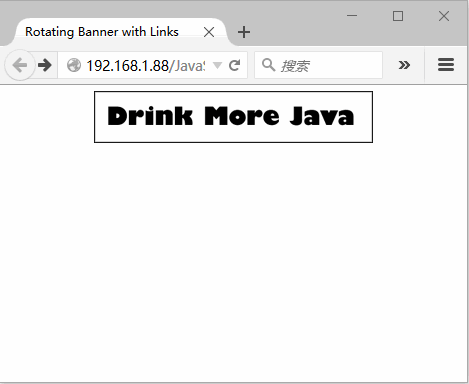Open the hamburger menu
Viewport: 469px width, 384px height.
[446, 65]
